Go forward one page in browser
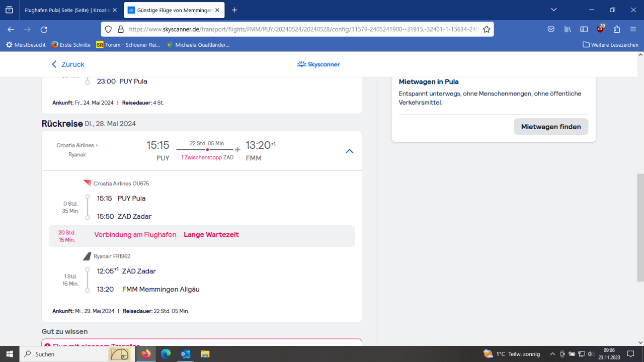644x362 pixels. [27, 29]
